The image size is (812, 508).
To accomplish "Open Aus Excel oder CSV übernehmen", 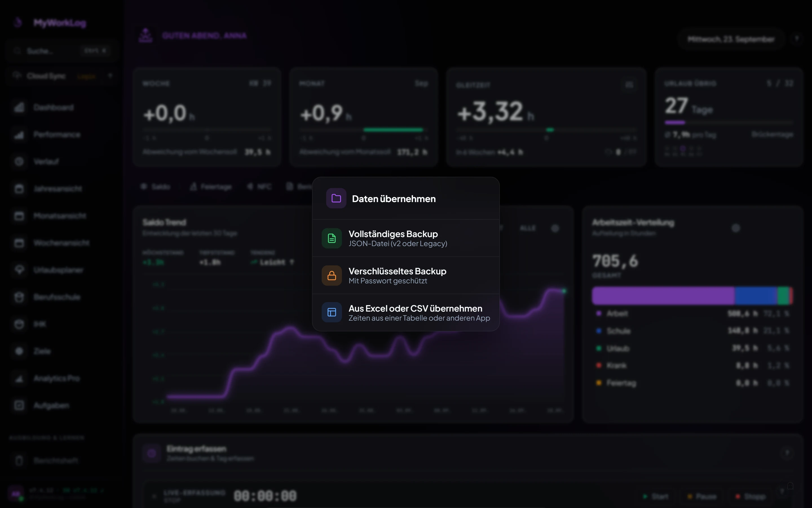I will coord(406,312).
